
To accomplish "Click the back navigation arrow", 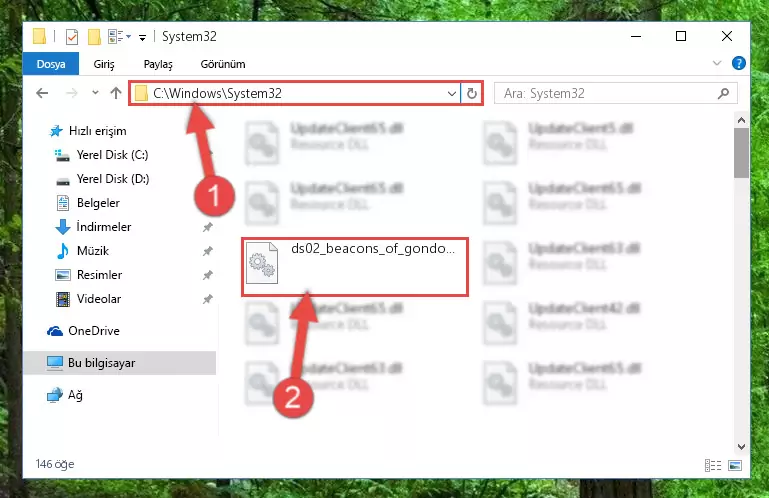I will pos(42,93).
